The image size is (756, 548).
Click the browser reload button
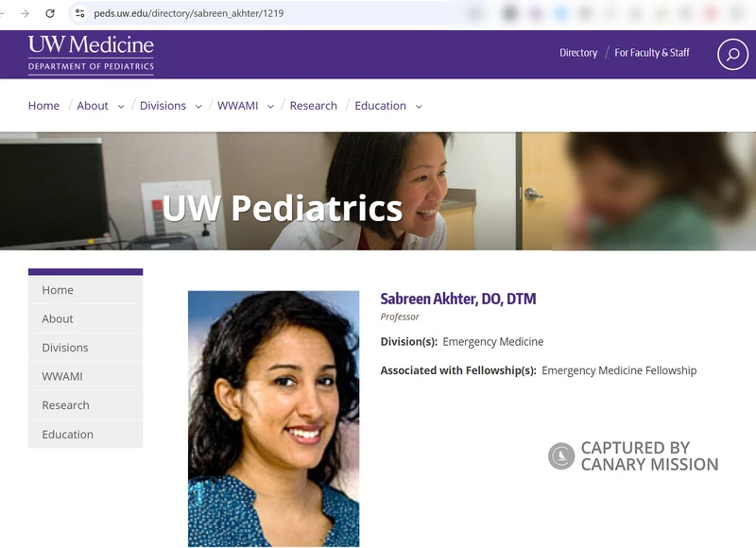(50, 13)
